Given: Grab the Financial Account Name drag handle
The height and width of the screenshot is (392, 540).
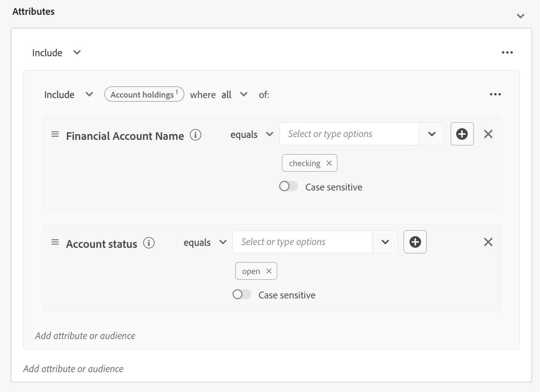Looking at the screenshot, I should coord(55,134).
